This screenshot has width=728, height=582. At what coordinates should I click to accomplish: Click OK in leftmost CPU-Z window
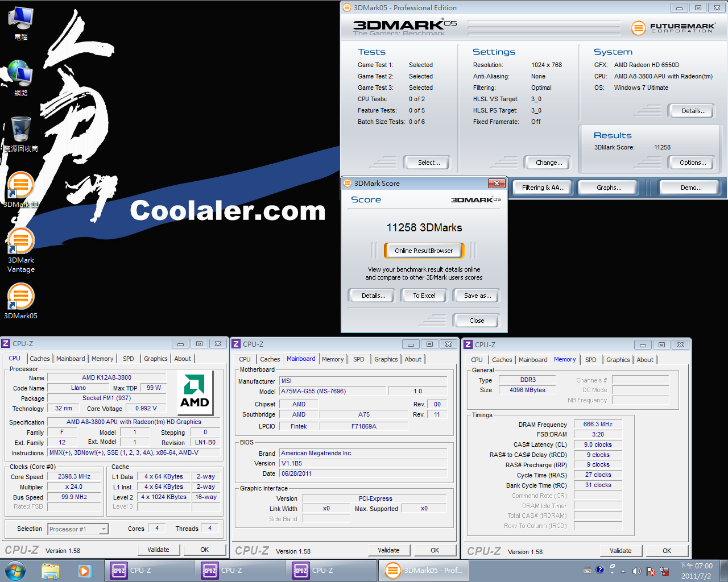click(205, 550)
